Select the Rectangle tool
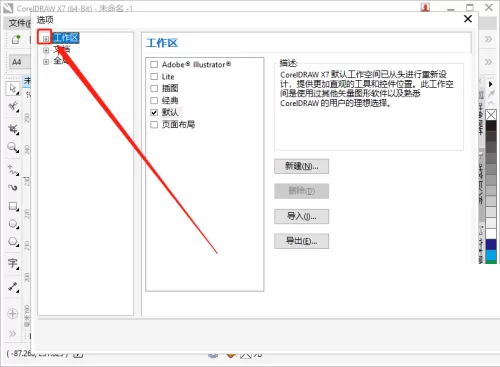This screenshot has height=367, width=500. tap(13, 206)
